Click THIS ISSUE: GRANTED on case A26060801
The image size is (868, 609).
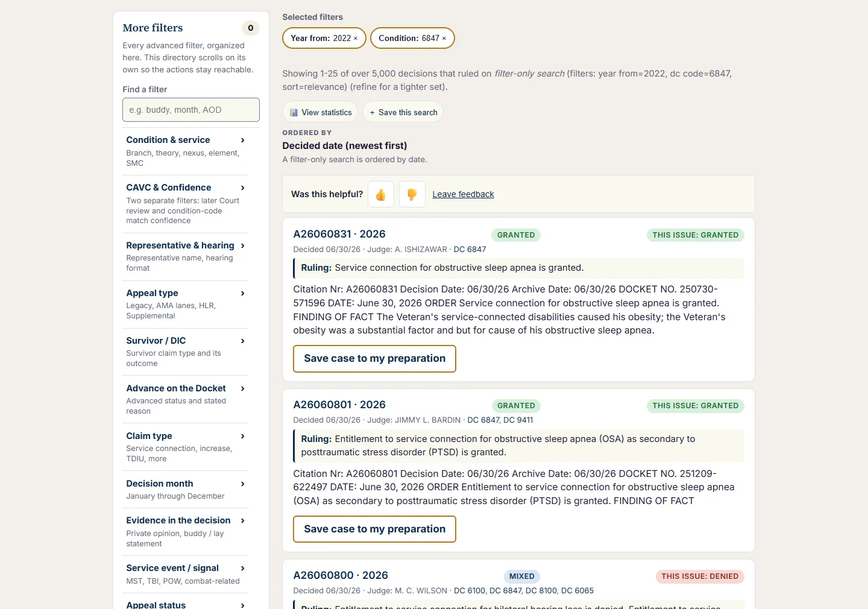(x=696, y=406)
